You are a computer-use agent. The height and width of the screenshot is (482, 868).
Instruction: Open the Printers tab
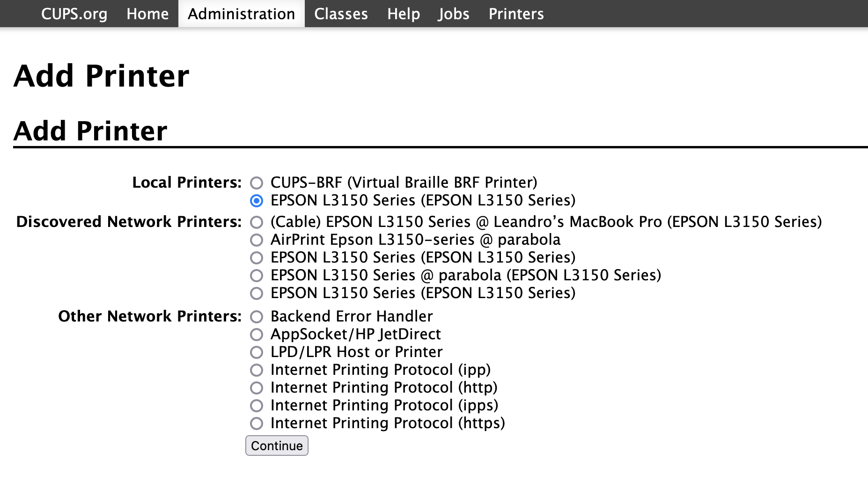click(x=516, y=14)
